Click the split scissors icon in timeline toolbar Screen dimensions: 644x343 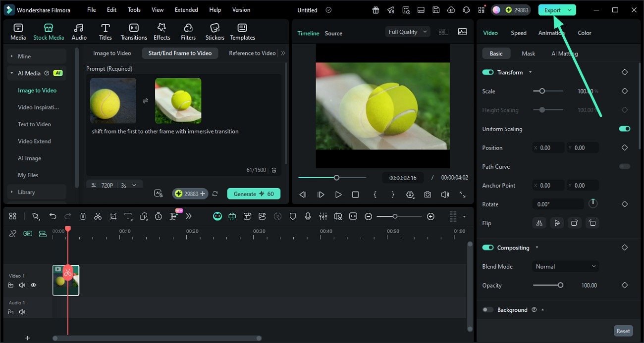point(98,216)
